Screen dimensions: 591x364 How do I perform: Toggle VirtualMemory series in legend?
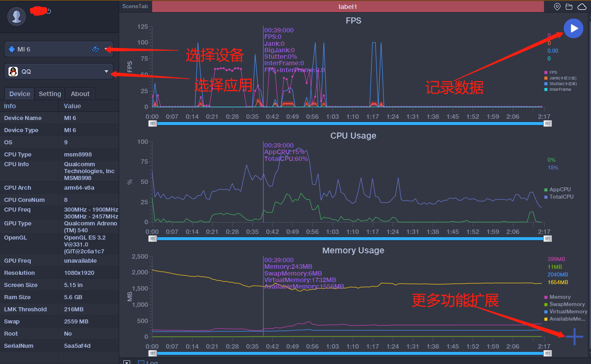coord(566,312)
